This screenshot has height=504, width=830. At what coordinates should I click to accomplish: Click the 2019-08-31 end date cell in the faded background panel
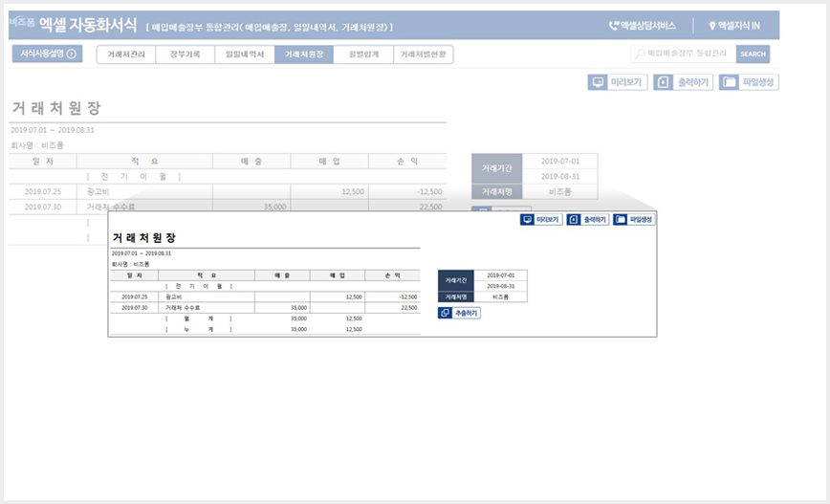point(560,176)
